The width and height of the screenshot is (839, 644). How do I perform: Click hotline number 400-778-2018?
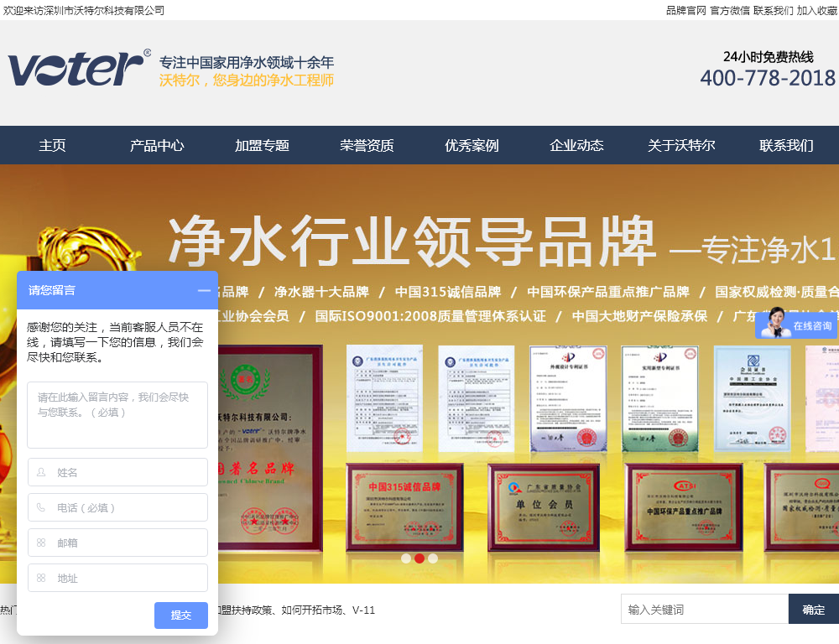(768, 78)
